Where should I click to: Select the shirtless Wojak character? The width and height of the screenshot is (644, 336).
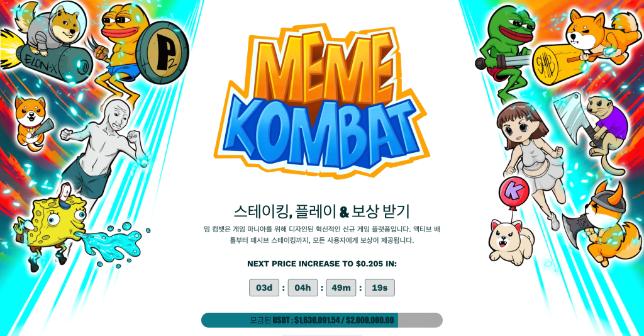click(x=103, y=152)
